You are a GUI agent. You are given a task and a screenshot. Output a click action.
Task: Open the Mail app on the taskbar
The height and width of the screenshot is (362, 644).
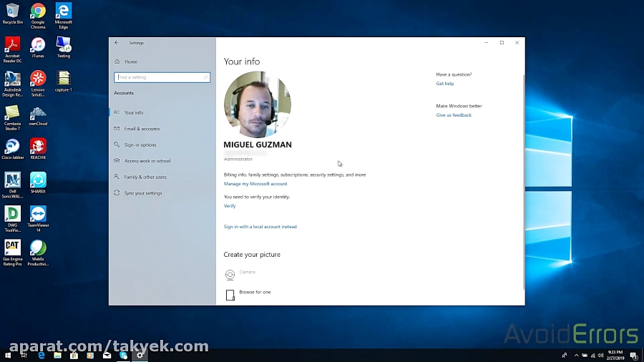point(107,356)
